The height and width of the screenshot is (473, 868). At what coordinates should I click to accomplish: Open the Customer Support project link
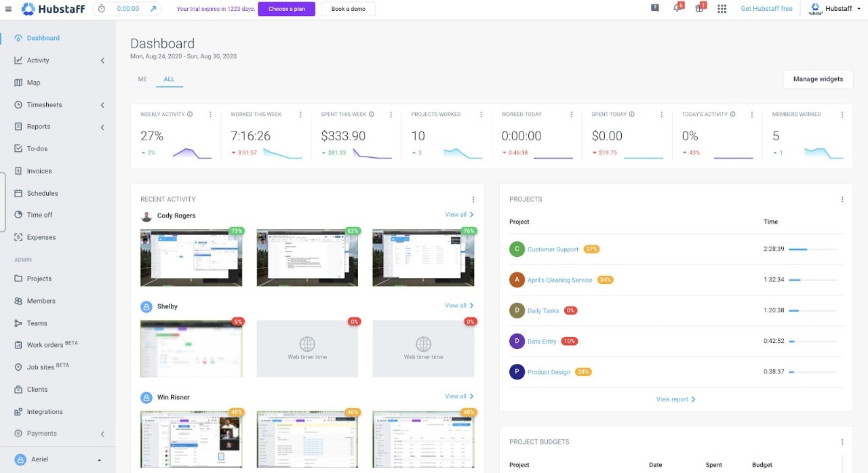552,249
